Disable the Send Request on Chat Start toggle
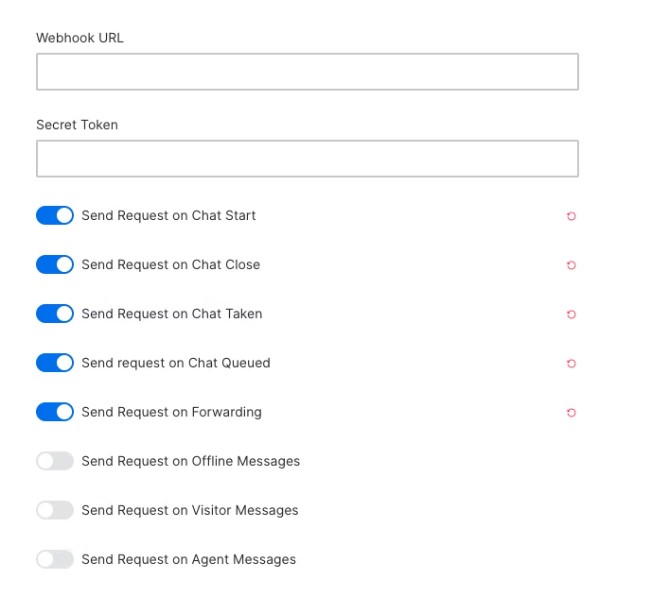This screenshot has height=592, width=655. (55, 216)
